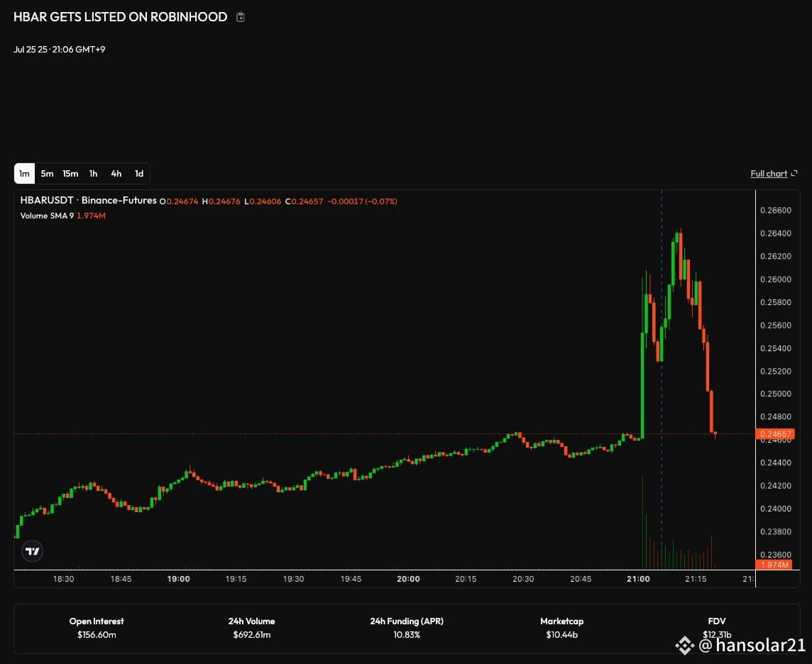Click the 19:00 time axis label
Screen dimensions: 812x664
click(x=178, y=579)
